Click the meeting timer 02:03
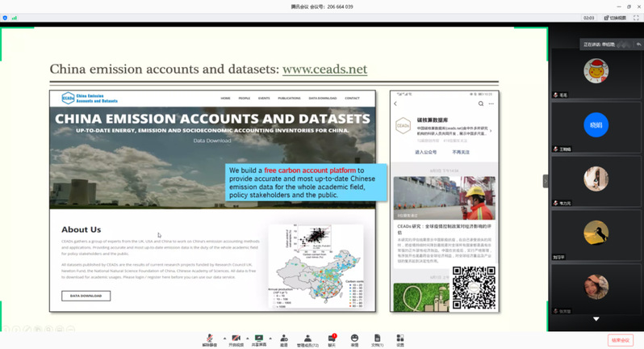This screenshot has height=349, width=644. [588, 18]
